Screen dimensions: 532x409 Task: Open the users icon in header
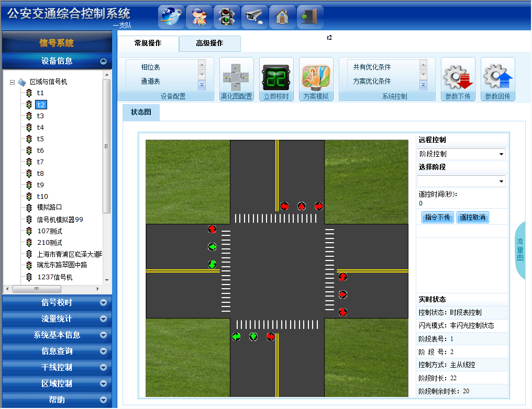click(x=199, y=17)
